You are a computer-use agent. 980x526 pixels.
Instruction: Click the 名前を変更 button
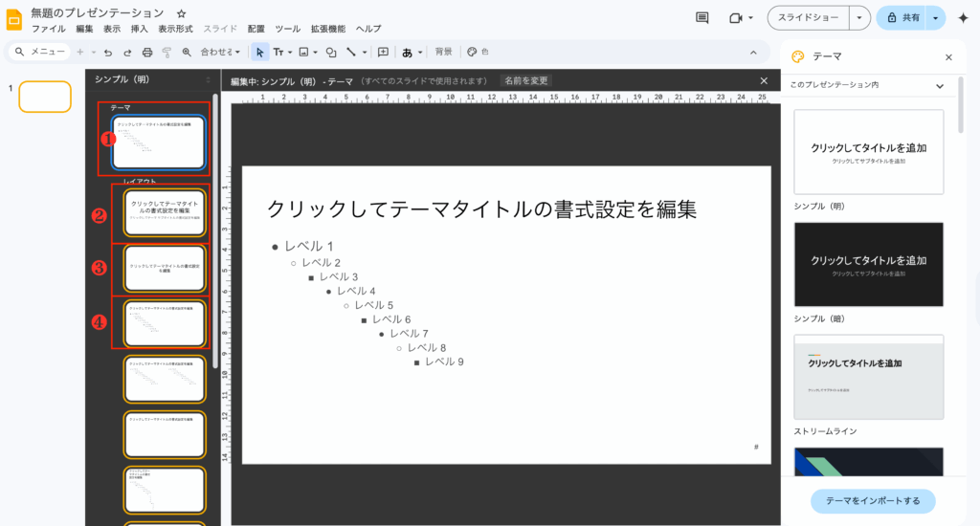click(x=526, y=81)
